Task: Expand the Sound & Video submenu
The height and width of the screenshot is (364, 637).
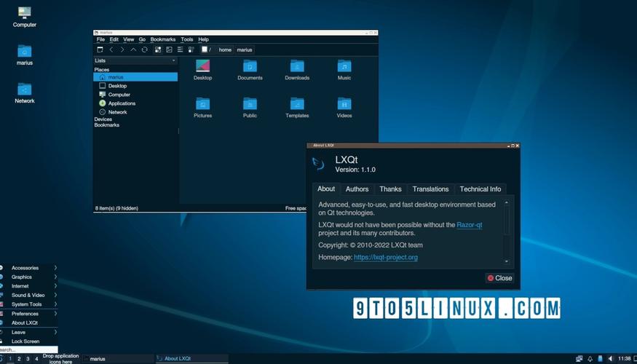Action: tap(29, 295)
